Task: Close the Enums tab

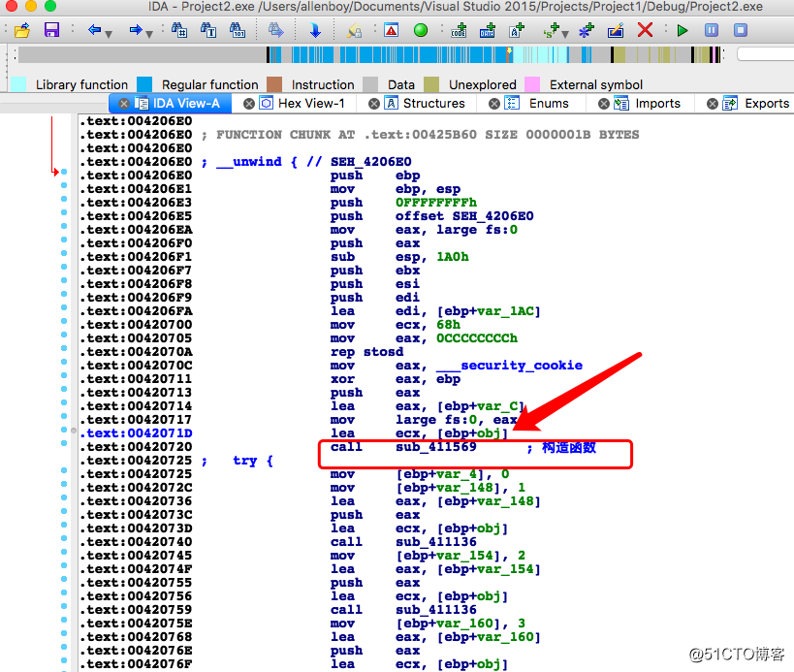Action: point(494,104)
